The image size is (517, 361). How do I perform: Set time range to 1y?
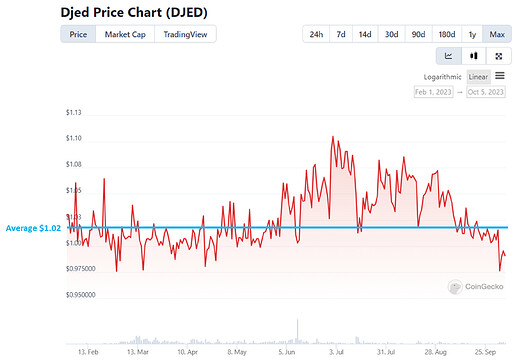pyautogui.click(x=472, y=34)
